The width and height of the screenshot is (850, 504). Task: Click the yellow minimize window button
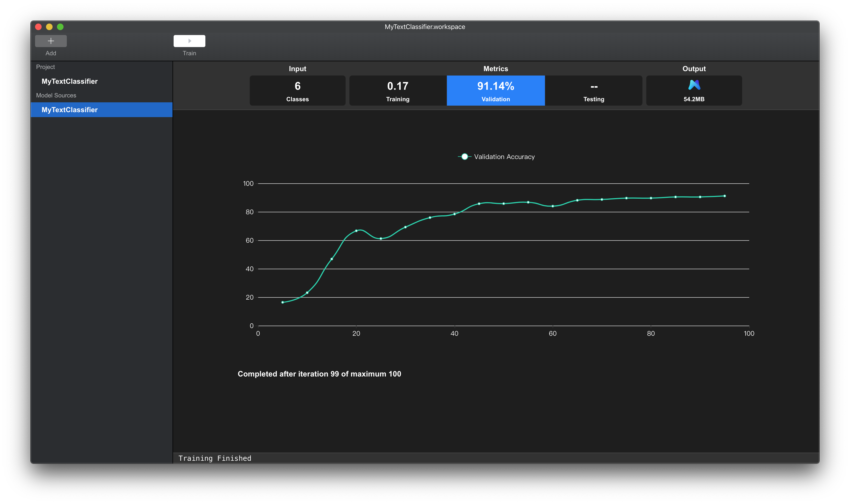49,27
